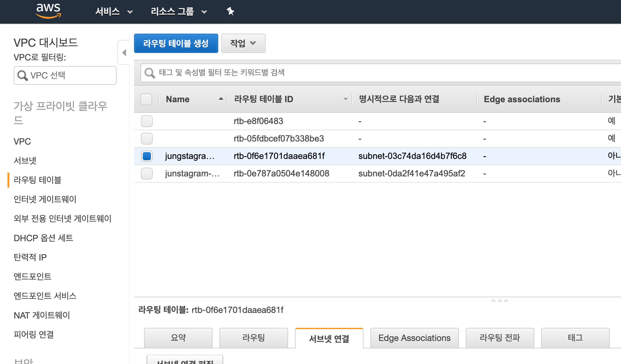The width and height of the screenshot is (621, 364).
Task: Open routing table ID column sort dropdown
Action: [345, 99]
